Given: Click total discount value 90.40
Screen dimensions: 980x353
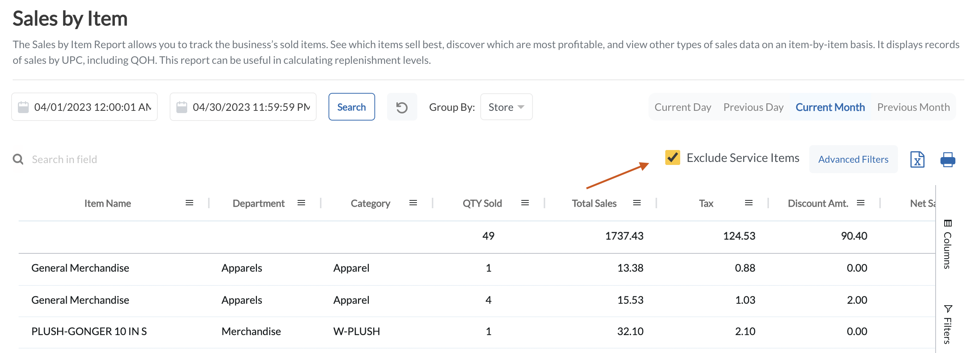Looking at the screenshot, I should [x=854, y=236].
